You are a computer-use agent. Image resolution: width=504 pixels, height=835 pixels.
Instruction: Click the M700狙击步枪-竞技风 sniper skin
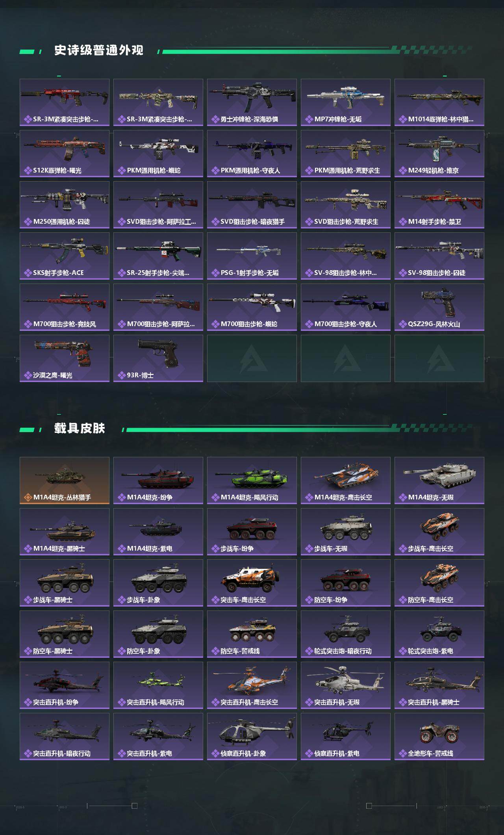coord(65,307)
